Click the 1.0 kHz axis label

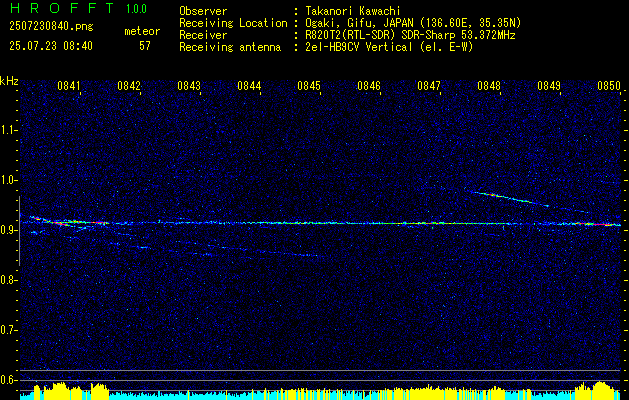(x=8, y=180)
